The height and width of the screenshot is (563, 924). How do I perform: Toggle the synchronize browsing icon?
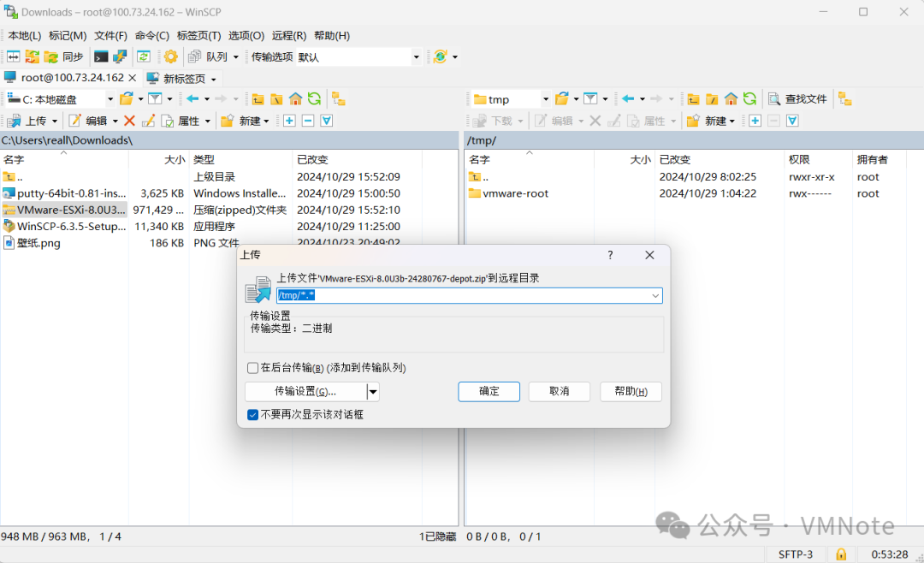coord(143,56)
